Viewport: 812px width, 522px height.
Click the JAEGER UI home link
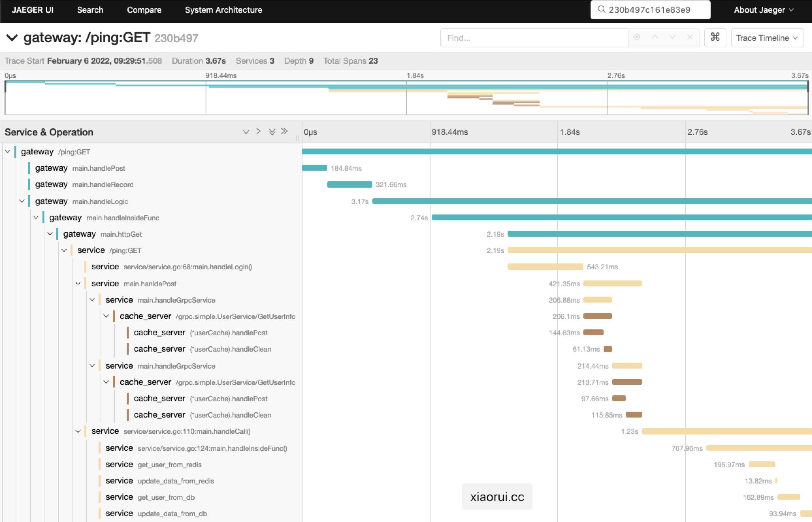pos(33,10)
